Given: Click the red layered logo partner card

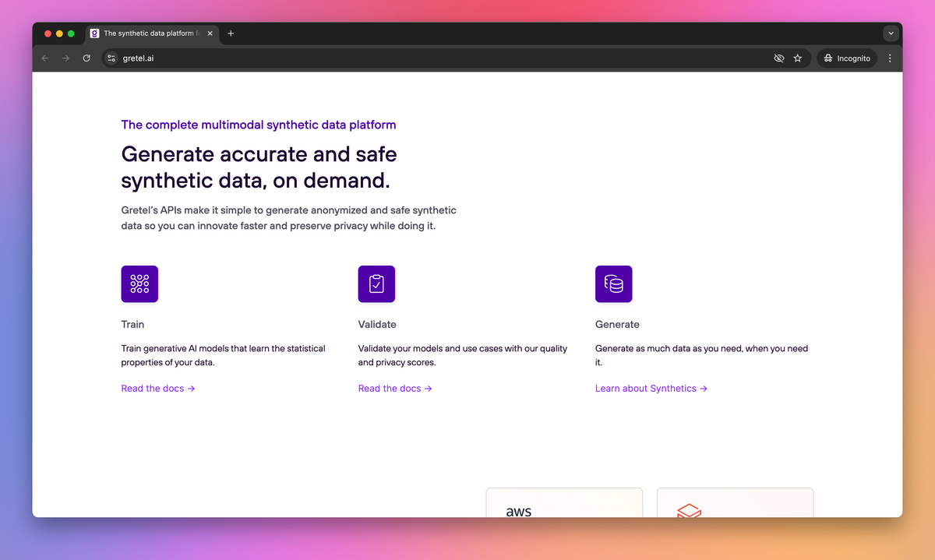Looking at the screenshot, I should click(x=735, y=502).
